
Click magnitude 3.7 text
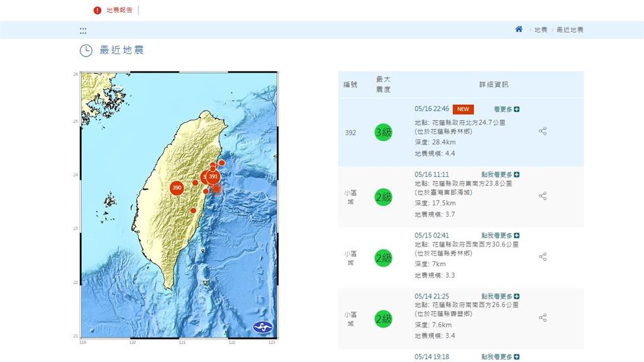(435, 214)
